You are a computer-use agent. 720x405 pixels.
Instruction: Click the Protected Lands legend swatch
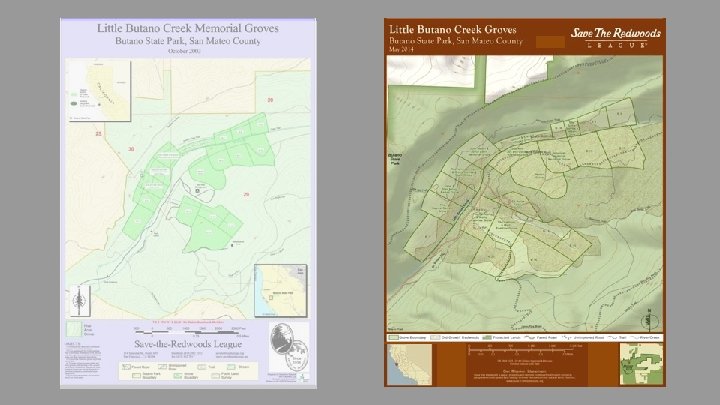(487, 338)
